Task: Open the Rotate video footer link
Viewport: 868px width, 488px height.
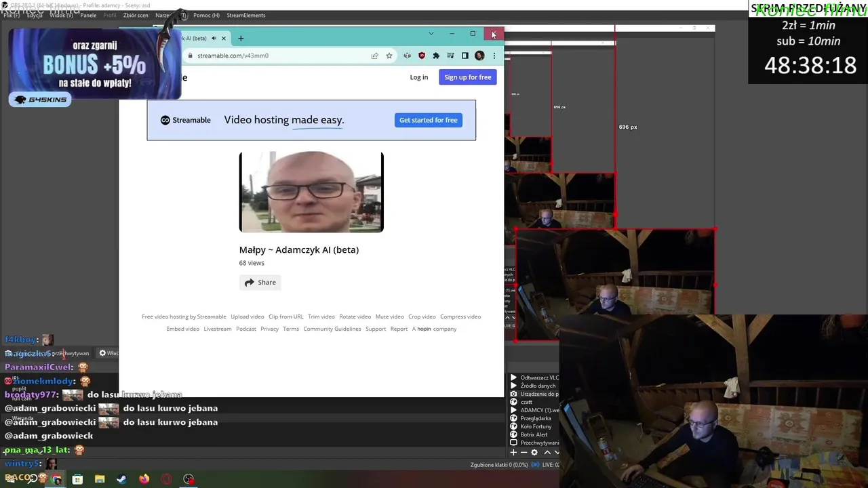Action: click(x=355, y=317)
